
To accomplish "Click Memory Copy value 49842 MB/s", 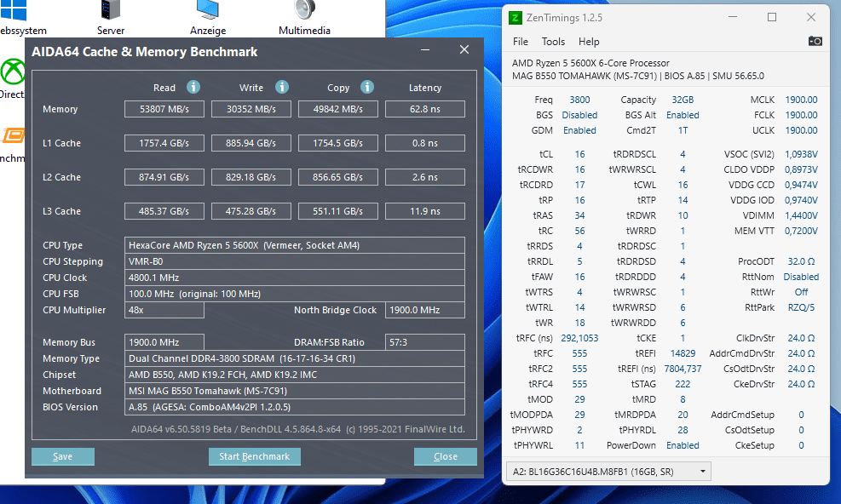I will [338, 109].
